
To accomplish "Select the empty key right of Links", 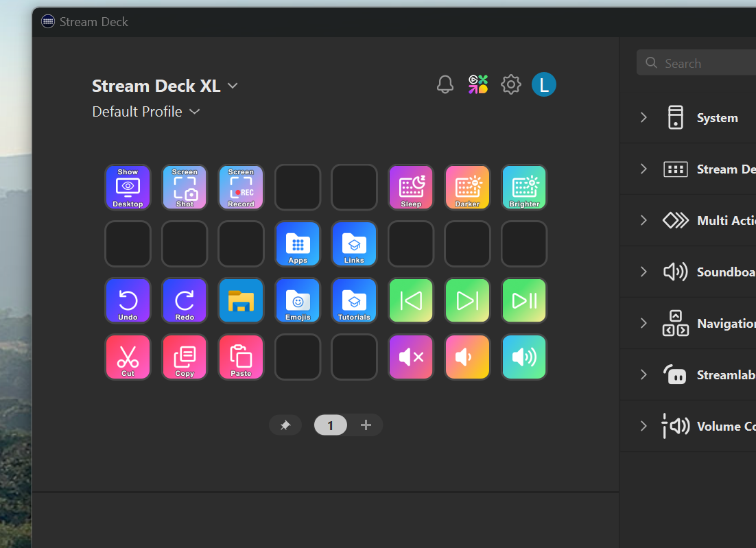I will click(x=411, y=244).
